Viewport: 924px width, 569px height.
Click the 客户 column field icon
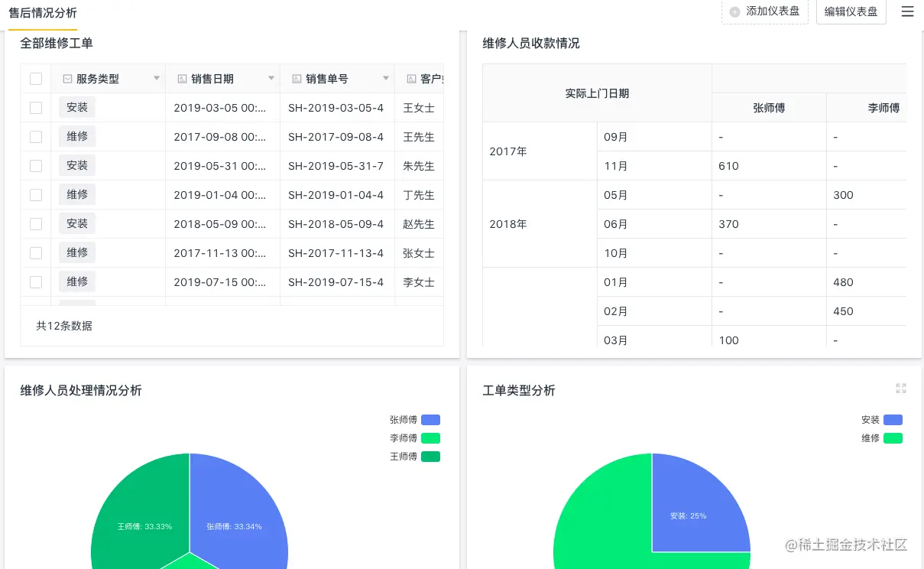[411, 79]
